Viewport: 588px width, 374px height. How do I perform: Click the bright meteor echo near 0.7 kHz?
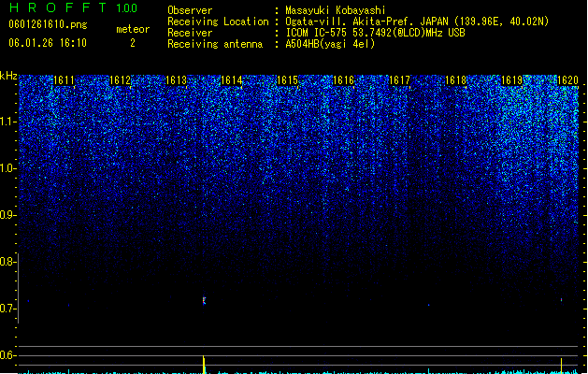tap(204, 300)
